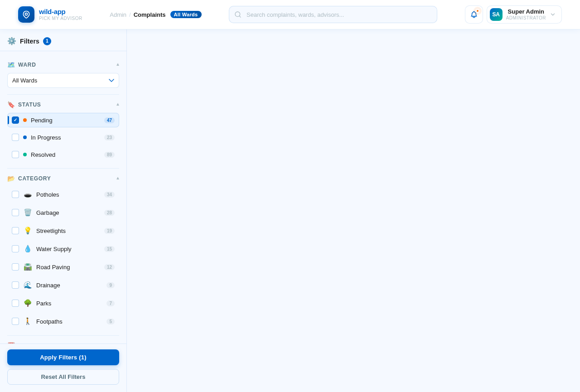Check the Road Paving category checkbox
This screenshot has height=392, width=580.
pos(15,267)
